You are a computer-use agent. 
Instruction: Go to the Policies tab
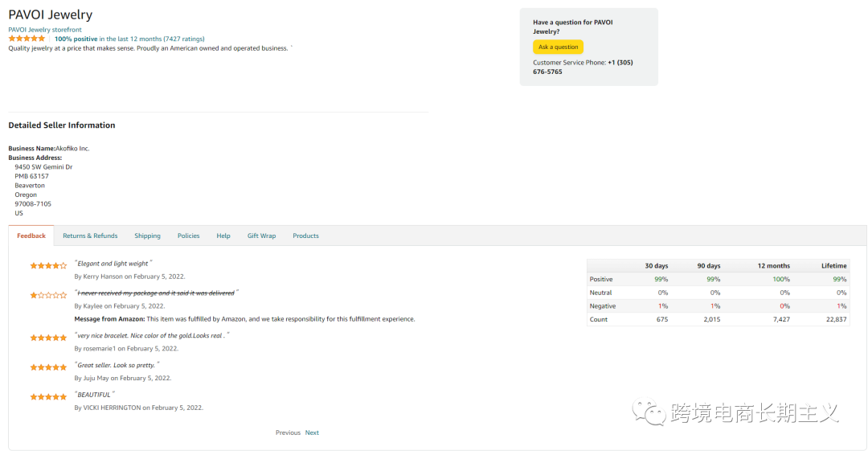(x=188, y=236)
